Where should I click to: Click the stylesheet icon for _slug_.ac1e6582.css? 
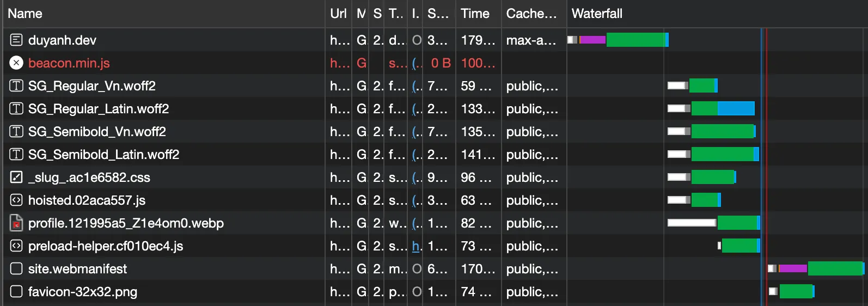(x=16, y=178)
